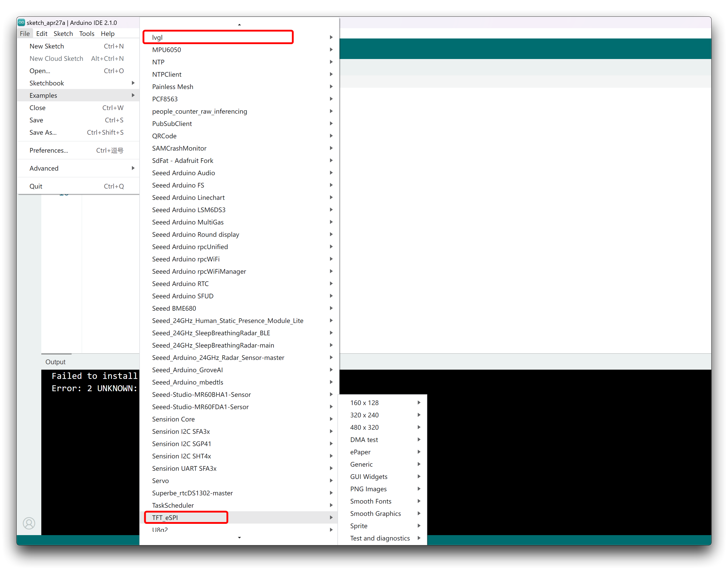
Task: Expand the Advanced submenu
Action: tap(79, 168)
